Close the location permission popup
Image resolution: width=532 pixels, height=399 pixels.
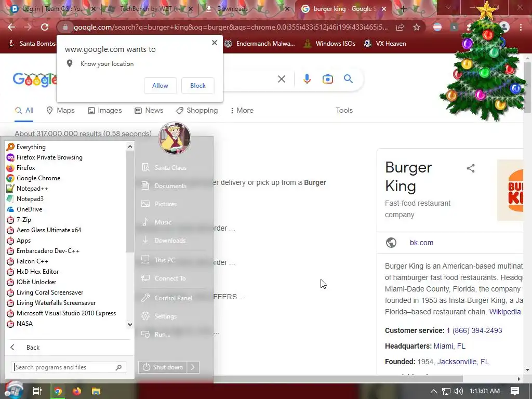[215, 43]
